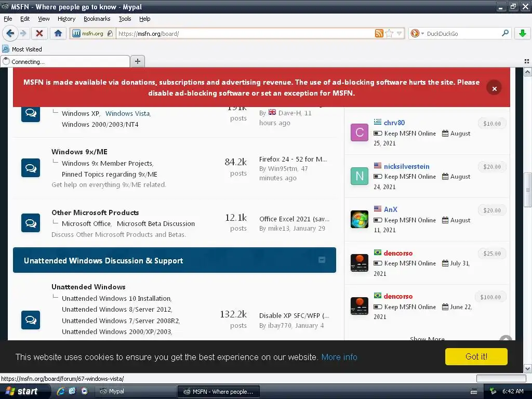Image resolution: width=532 pixels, height=399 pixels.
Task: Open Windows 9x Member Projects subforum
Action: 107,163
